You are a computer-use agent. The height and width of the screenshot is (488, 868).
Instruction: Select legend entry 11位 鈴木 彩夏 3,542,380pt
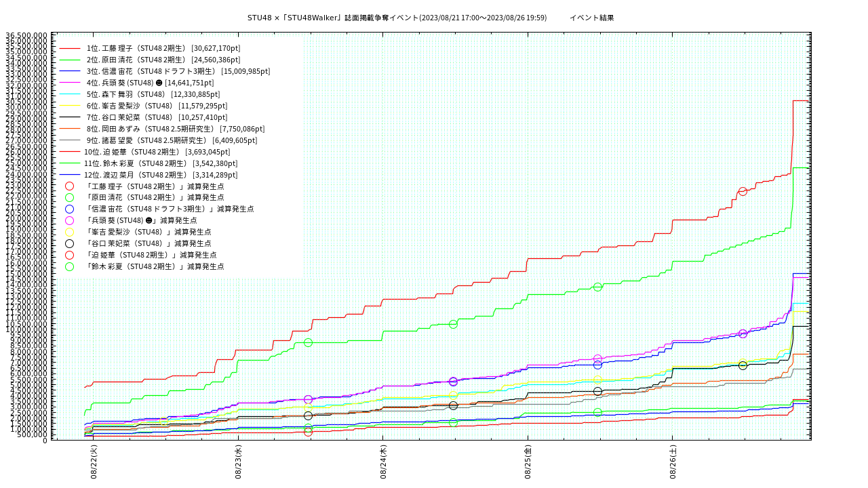(161, 163)
